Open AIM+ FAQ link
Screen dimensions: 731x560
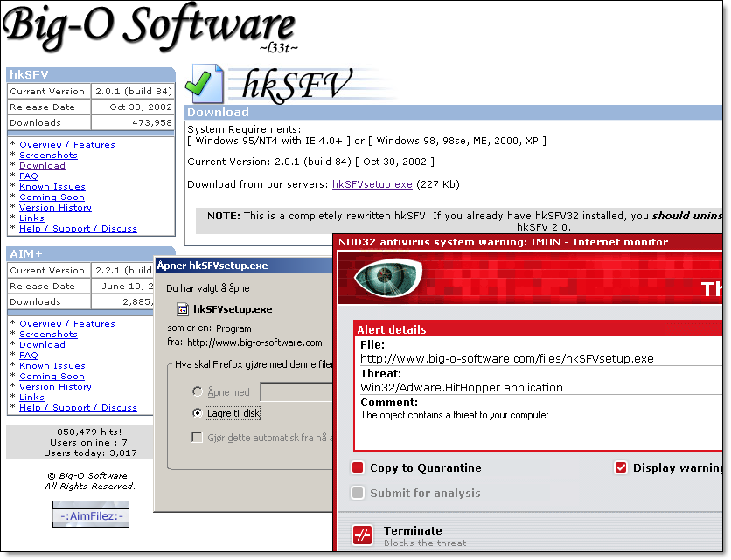(29, 356)
